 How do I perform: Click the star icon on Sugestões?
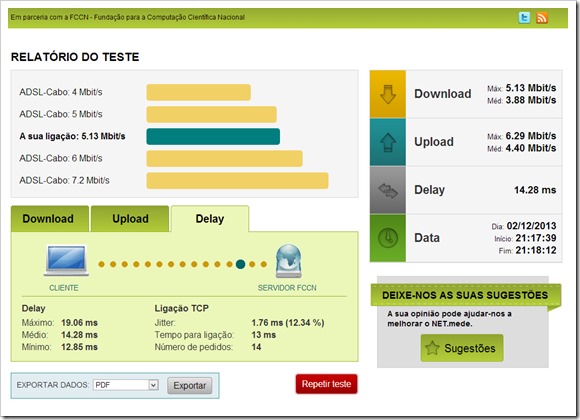point(432,348)
